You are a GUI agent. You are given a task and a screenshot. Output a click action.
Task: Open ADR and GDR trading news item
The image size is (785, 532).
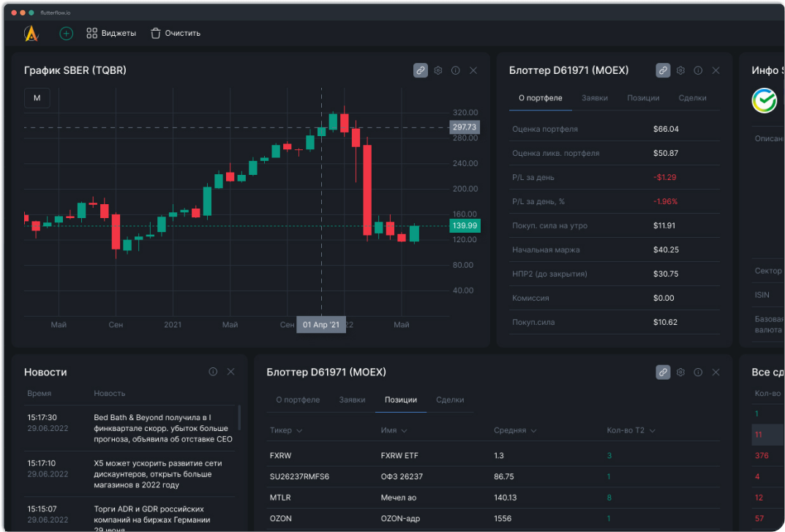(x=129, y=515)
